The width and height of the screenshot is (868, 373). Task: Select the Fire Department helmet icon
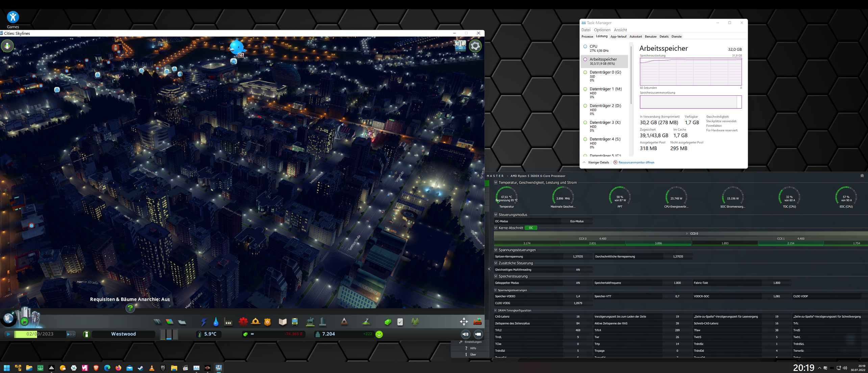pos(255,322)
